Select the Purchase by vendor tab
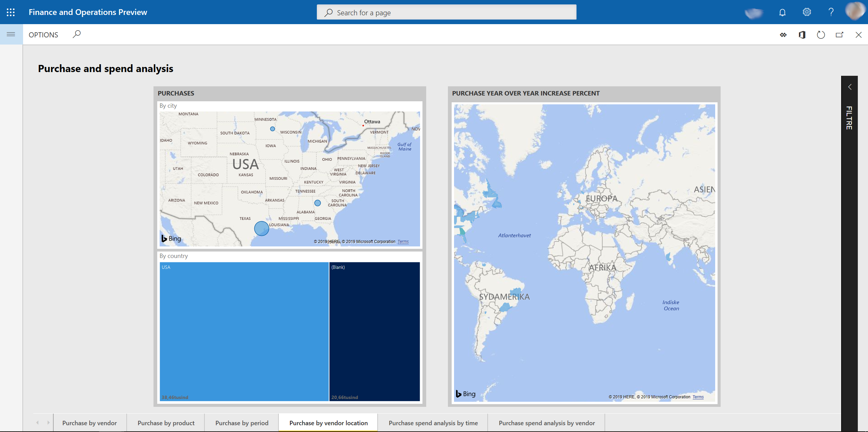 [x=89, y=422]
